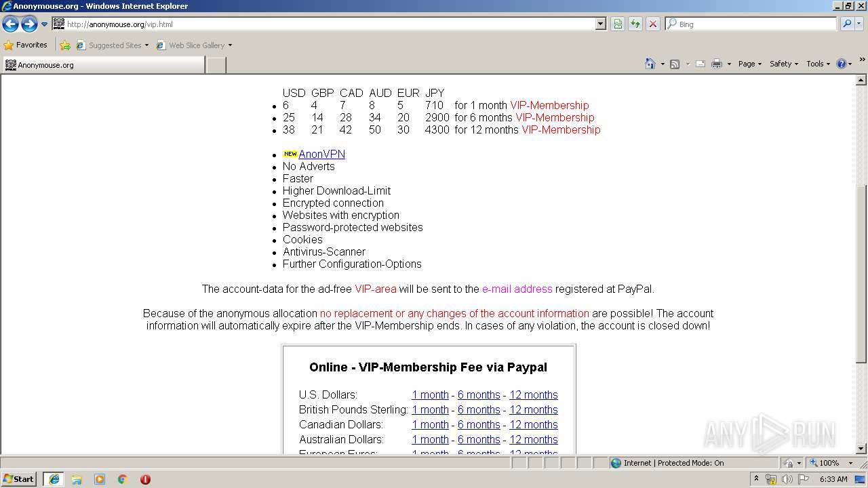Screen dimensions: 868x488
Task: Choose British Pounds 1 month link
Action: tap(430, 409)
